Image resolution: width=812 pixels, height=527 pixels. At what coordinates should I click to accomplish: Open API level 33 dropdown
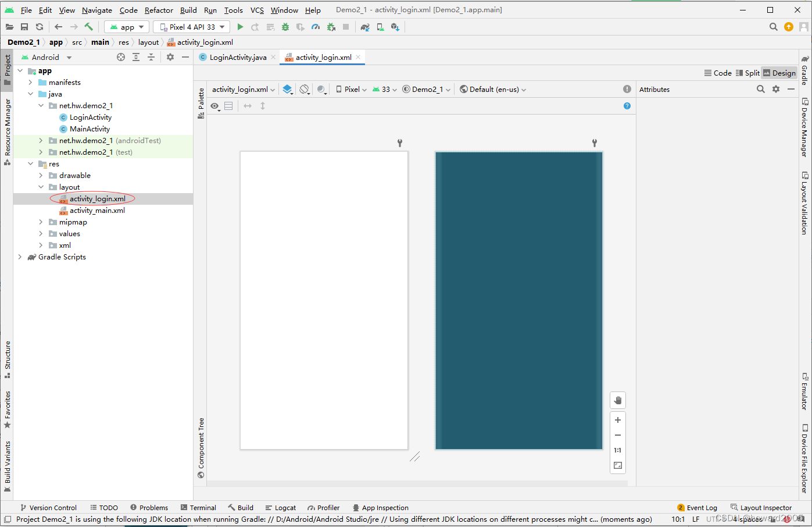point(385,90)
